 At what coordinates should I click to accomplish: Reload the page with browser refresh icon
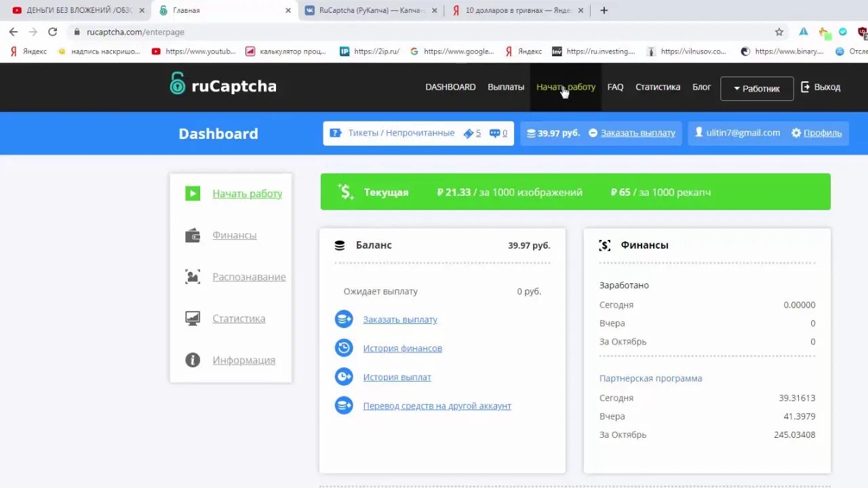tap(53, 32)
